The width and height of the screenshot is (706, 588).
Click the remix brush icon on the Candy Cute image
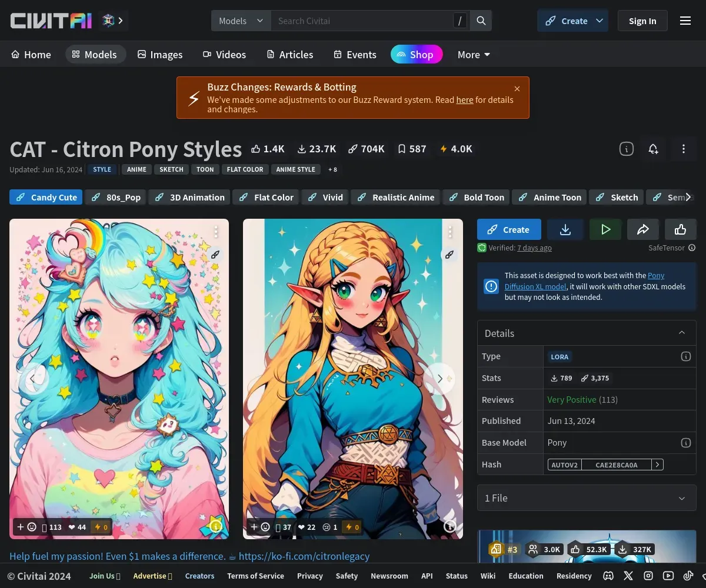click(x=215, y=255)
